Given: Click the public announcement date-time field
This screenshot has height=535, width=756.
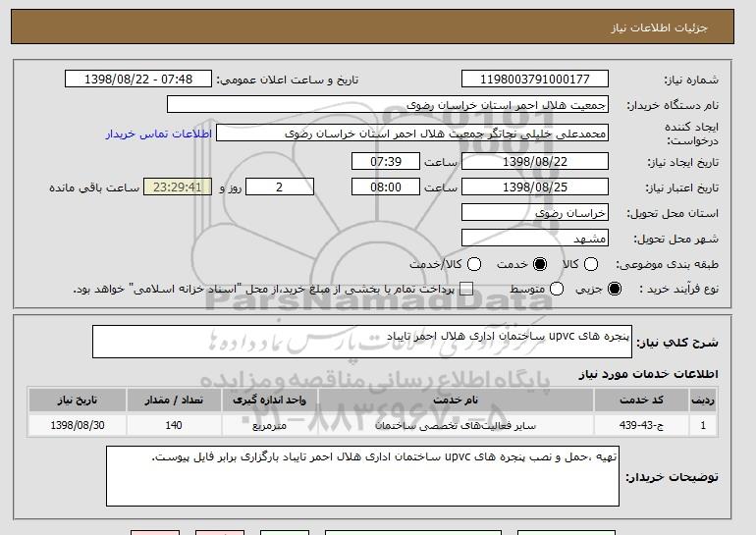Looking at the screenshot, I should point(138,80).
